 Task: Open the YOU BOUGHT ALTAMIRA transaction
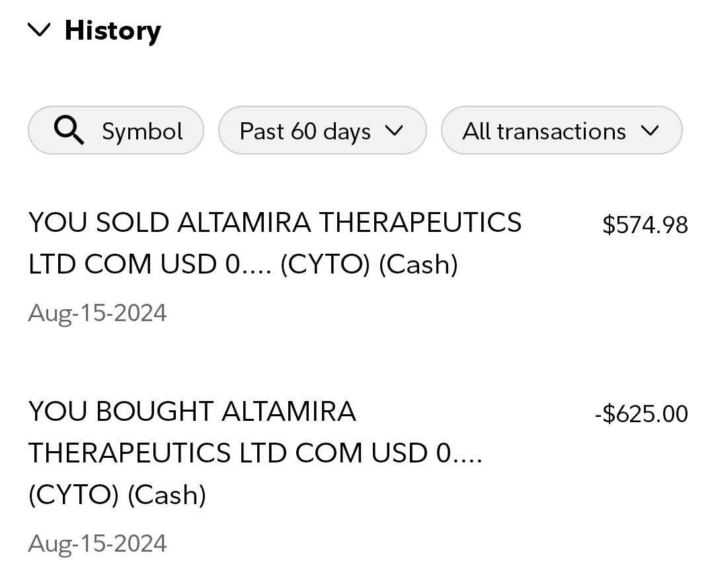coord(192,412)
